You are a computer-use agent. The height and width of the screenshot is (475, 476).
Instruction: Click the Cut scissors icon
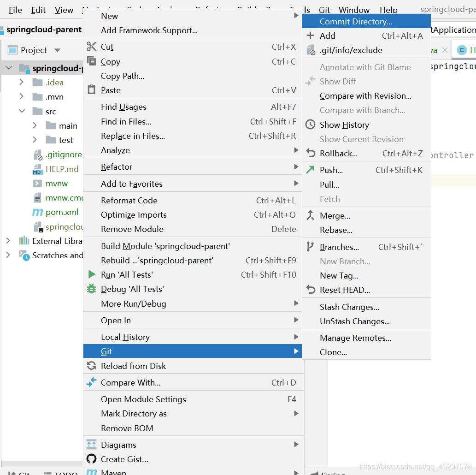(91, 47)
